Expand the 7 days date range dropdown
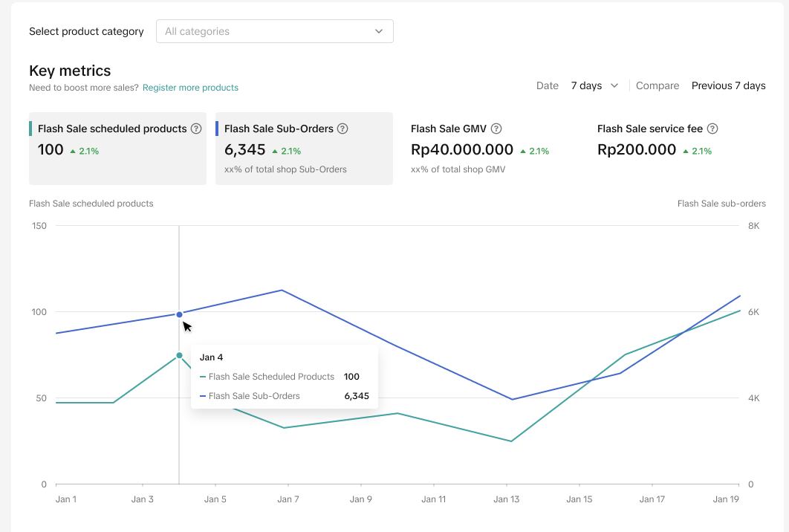This screenshot has width=789, height=532. point(594,85)
